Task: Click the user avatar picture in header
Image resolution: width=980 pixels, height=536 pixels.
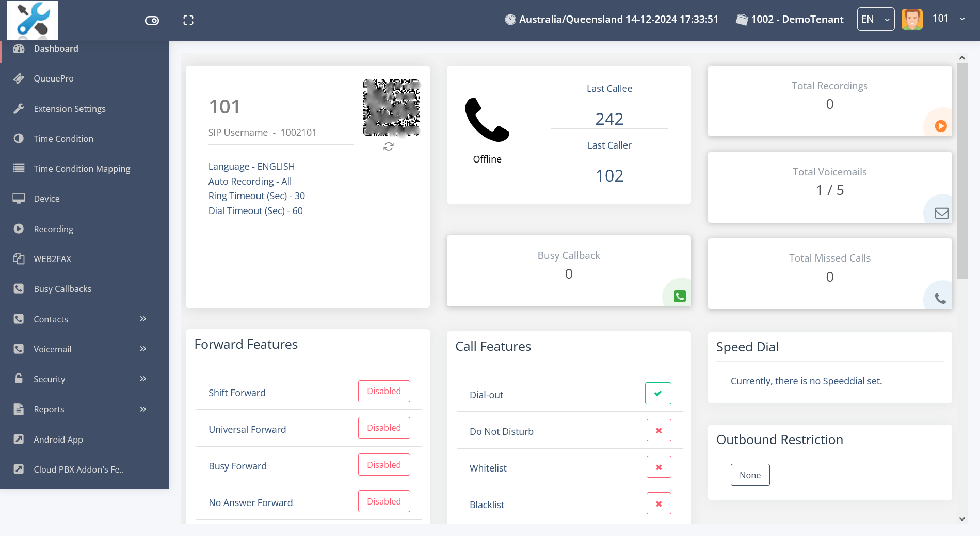Action: click(912, 20)
